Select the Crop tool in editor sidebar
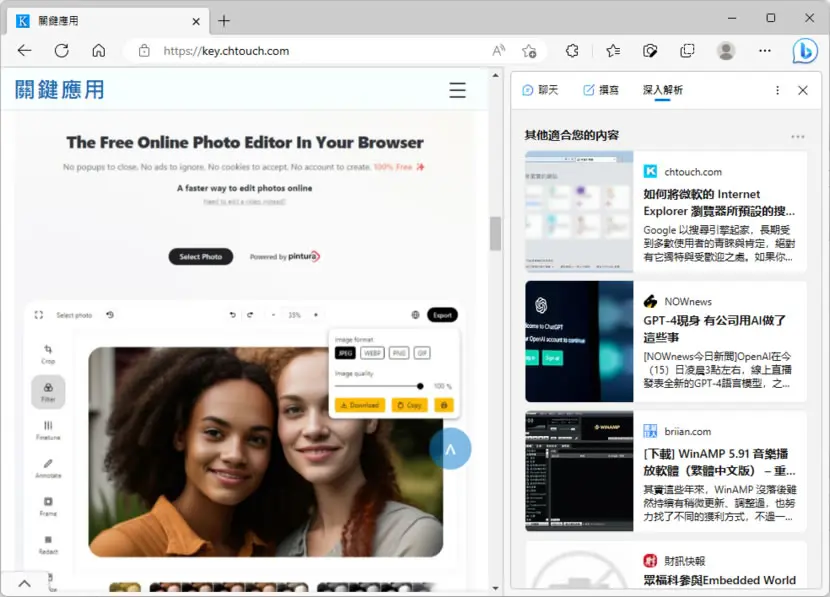Viewport: 830px width, 597px height. click(x=48, y=354)
